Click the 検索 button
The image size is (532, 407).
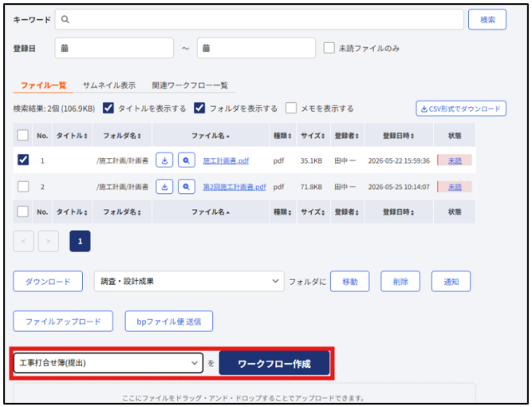tap(487, 20)
